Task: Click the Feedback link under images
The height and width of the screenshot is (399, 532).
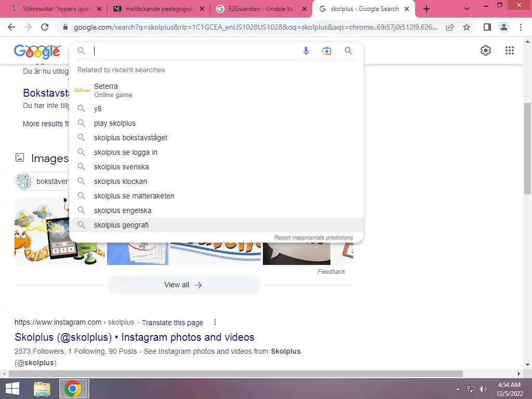Action: pyautogui.click(x=331, y=272)
